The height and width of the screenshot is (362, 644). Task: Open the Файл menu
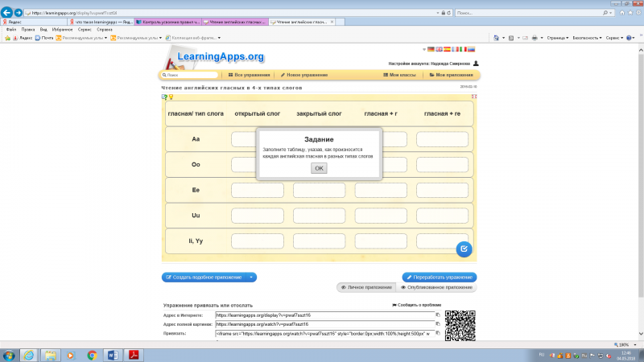11,30
